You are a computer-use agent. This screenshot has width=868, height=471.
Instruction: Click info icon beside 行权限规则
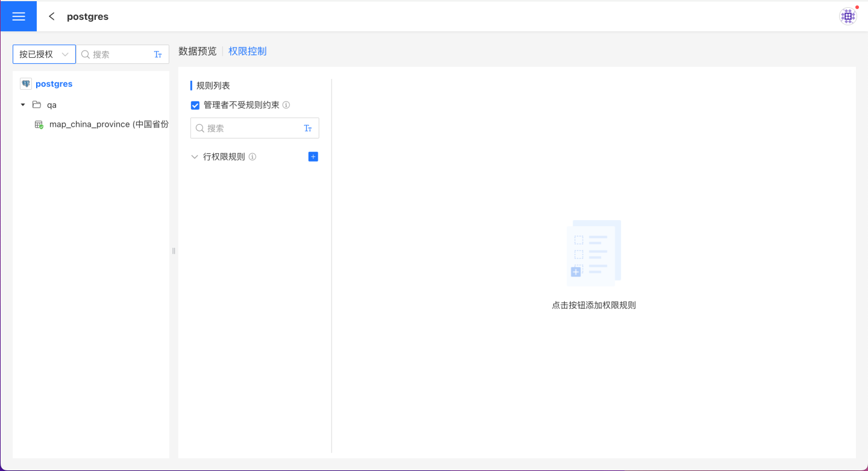(x=253, y=157)
